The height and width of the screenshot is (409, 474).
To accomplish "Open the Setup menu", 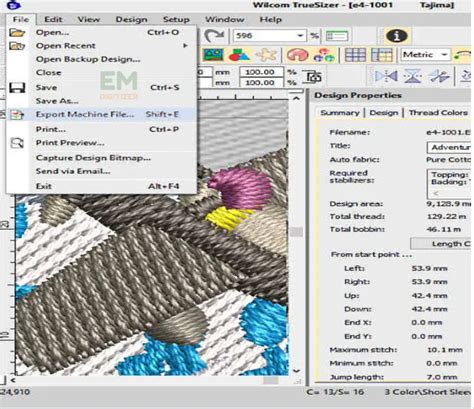I will (x=176, y=20).
